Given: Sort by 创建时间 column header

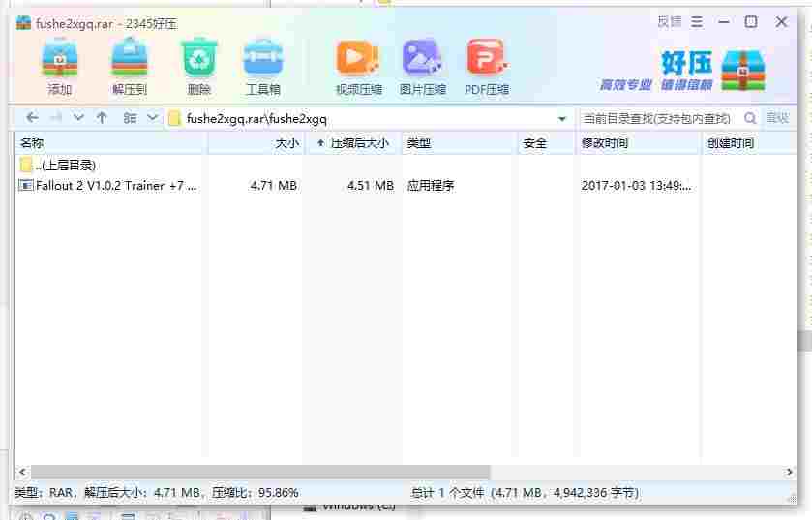Looking at the screenshot, I should click(749, 143).
